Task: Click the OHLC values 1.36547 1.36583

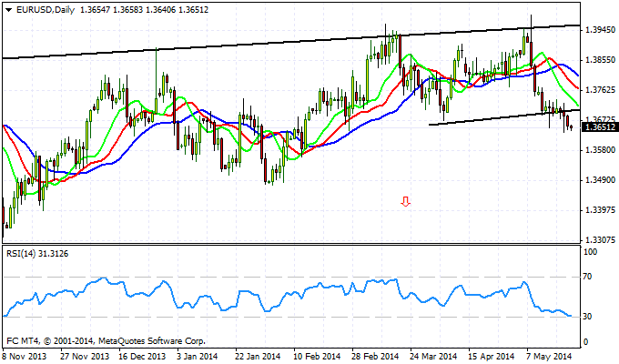Action: tap(111, 10)
